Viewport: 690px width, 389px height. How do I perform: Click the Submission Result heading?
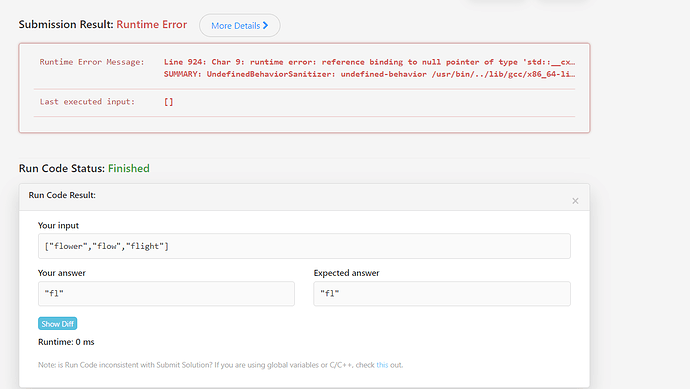point(66,25)
